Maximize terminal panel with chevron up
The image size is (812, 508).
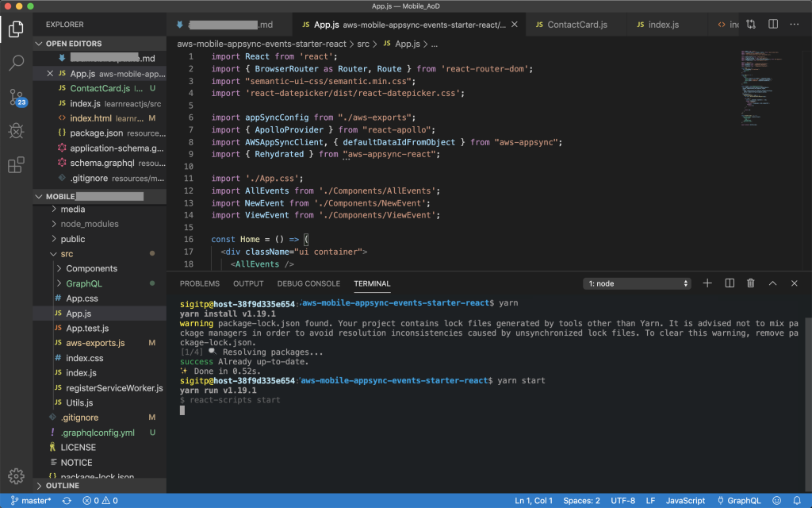[x=772, y=283]
